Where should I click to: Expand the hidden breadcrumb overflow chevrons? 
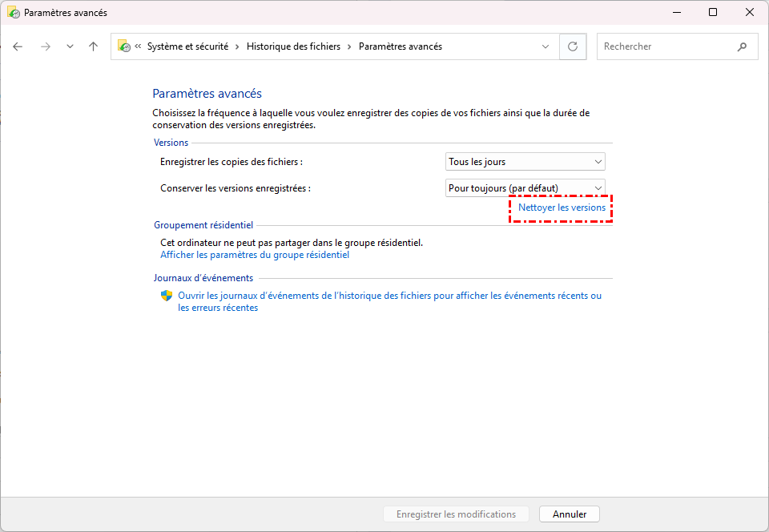(138, 46)
